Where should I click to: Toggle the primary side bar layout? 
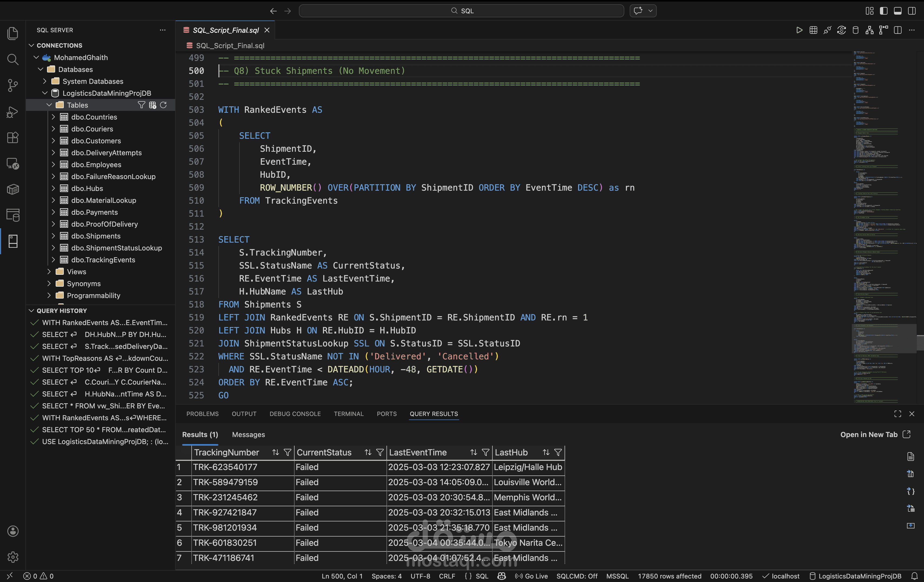pos(884,11)
